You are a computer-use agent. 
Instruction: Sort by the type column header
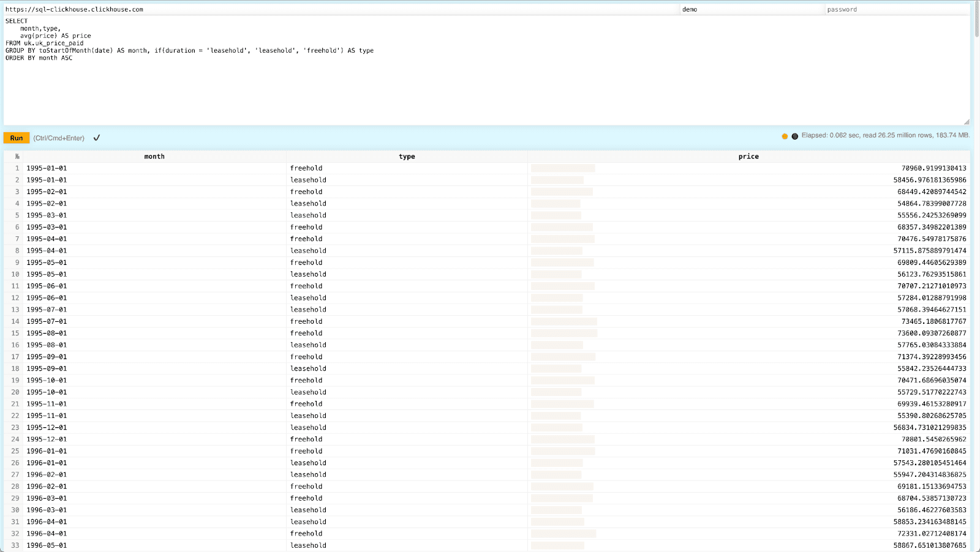[407, 157]
